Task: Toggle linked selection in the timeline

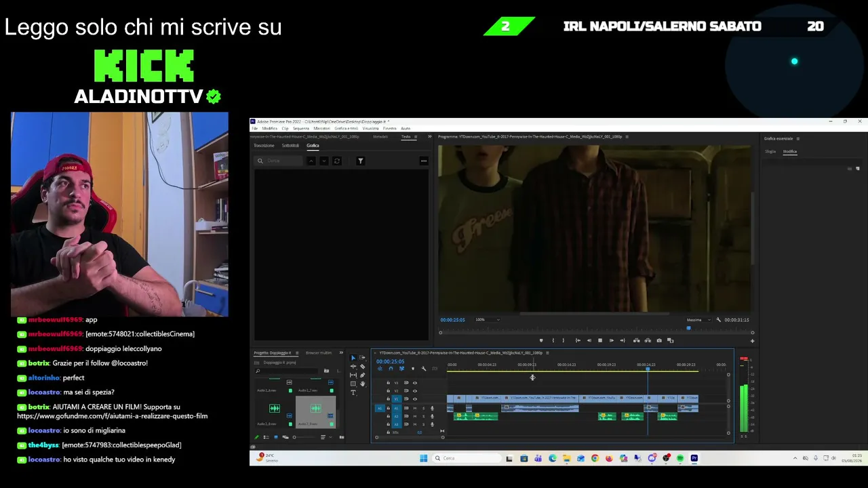Action: (401, 369)
